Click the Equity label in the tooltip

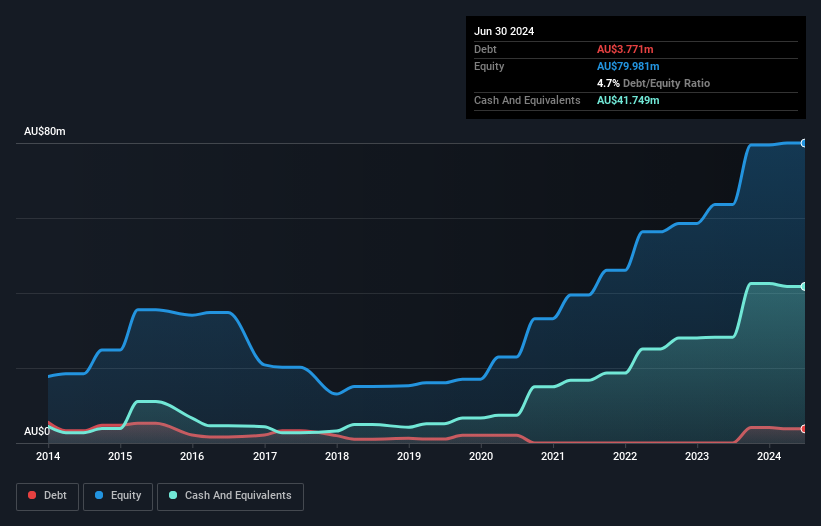pyautogui.click(x=489, y=66)
